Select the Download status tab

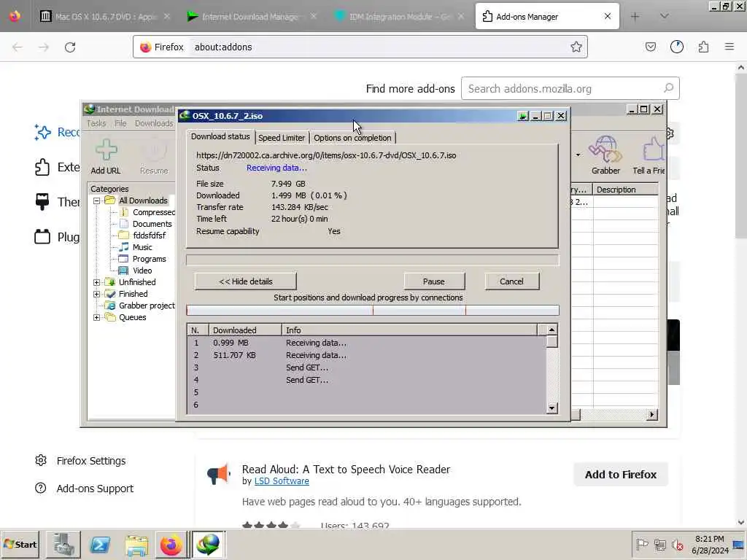click(220, 136)
